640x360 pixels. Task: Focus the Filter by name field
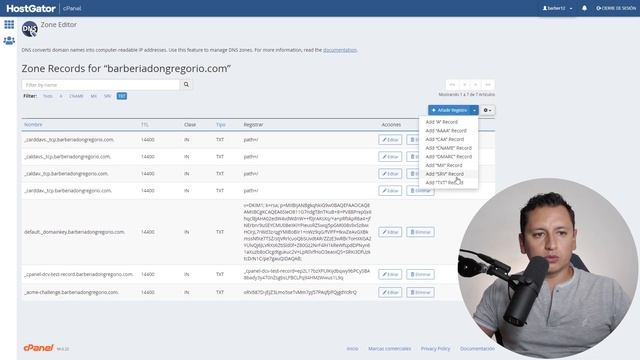[x=100, y=85]
